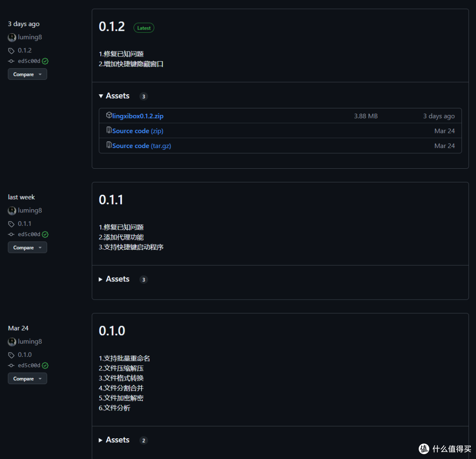The image size is (476, 459).
Task: Show verified check for 0.1.0 commit
Action: click(x=45, y=366)
